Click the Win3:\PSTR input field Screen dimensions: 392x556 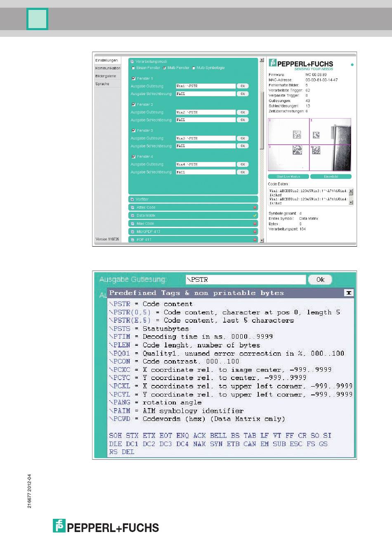pyautogui.click(x=205, y=138)
